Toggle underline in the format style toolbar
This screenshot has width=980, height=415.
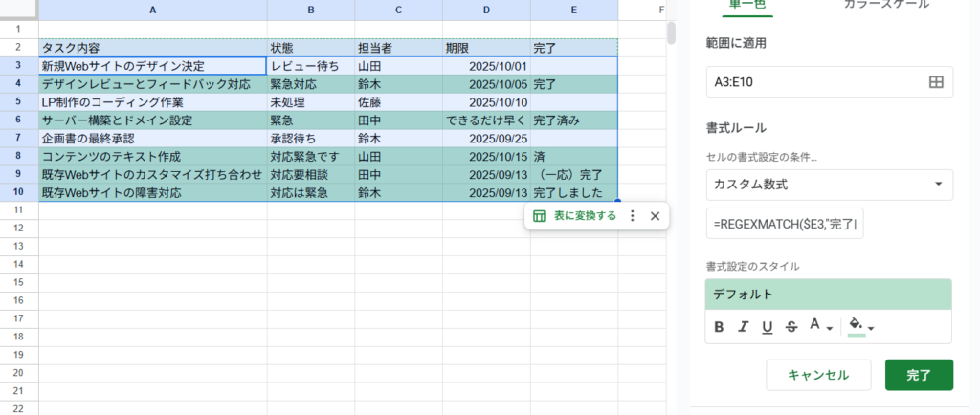click(767, 327)
